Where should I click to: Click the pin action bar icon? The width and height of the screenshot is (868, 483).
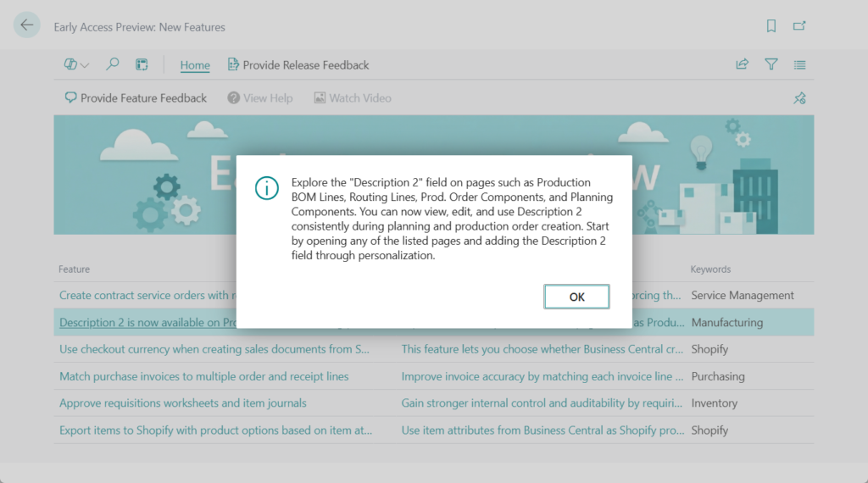point(798,98)
